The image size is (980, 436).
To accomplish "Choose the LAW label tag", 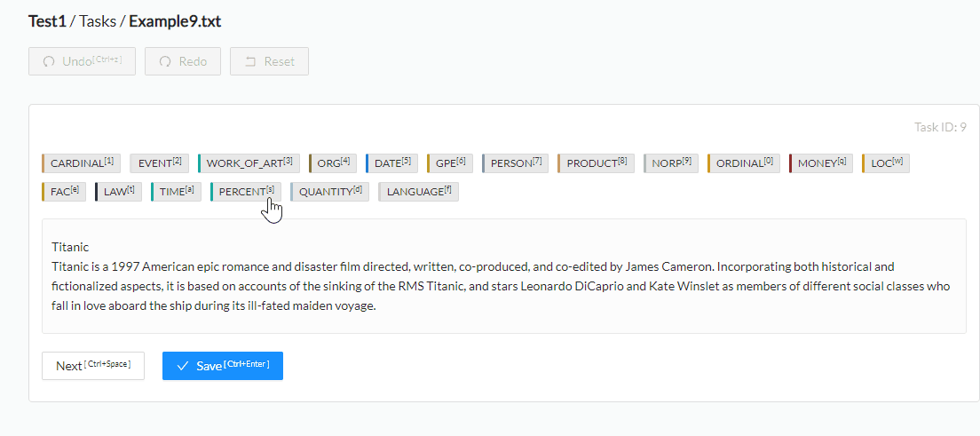I will (118, 192).
